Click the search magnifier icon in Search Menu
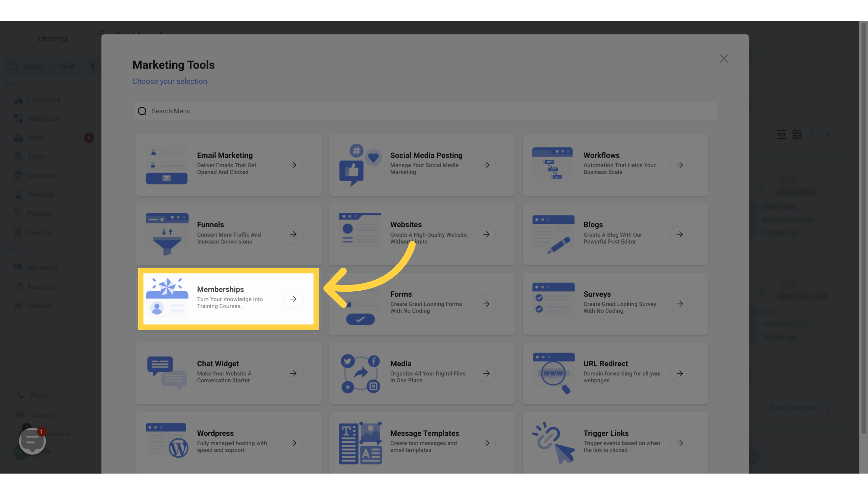 coord(142,111)
